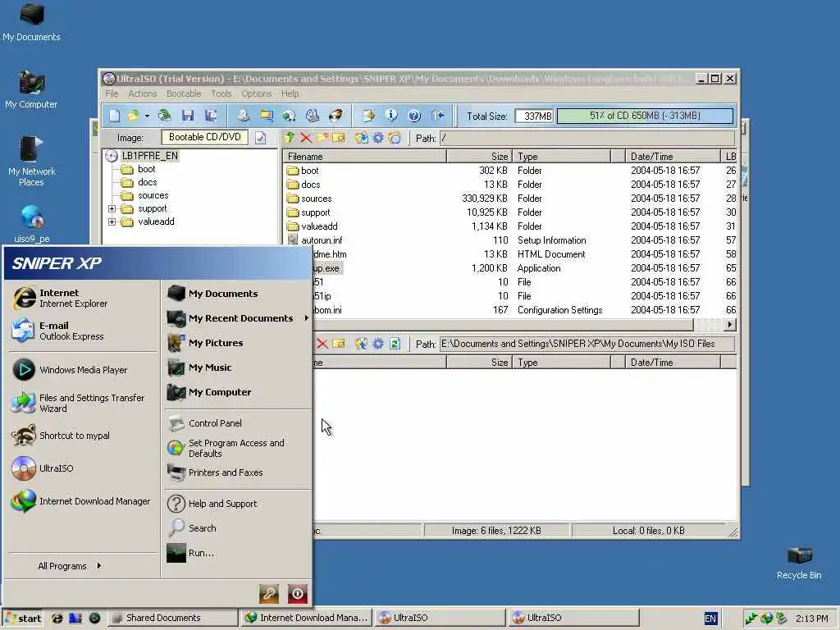Click the Compress ISO toolbar icon

267,116
